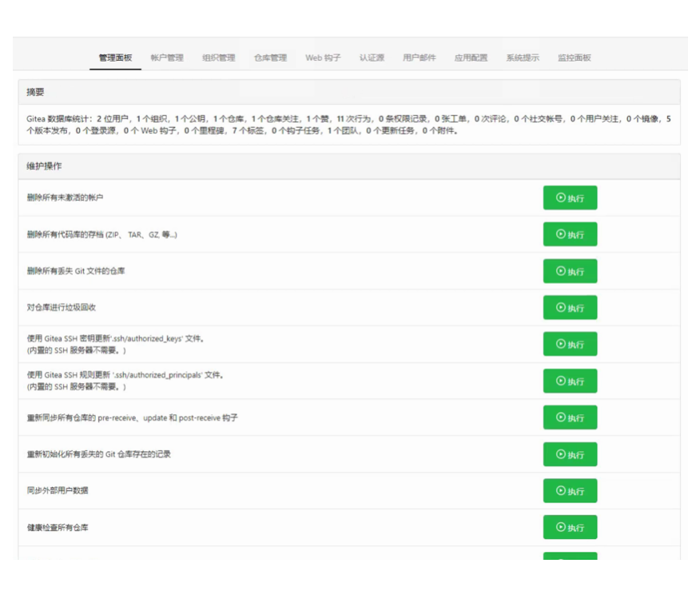Screen dimensions: 700x595
Task: Run 健康检查所有仓库 with its play icon
Action: pyautogui.click(x=561, y=527)
